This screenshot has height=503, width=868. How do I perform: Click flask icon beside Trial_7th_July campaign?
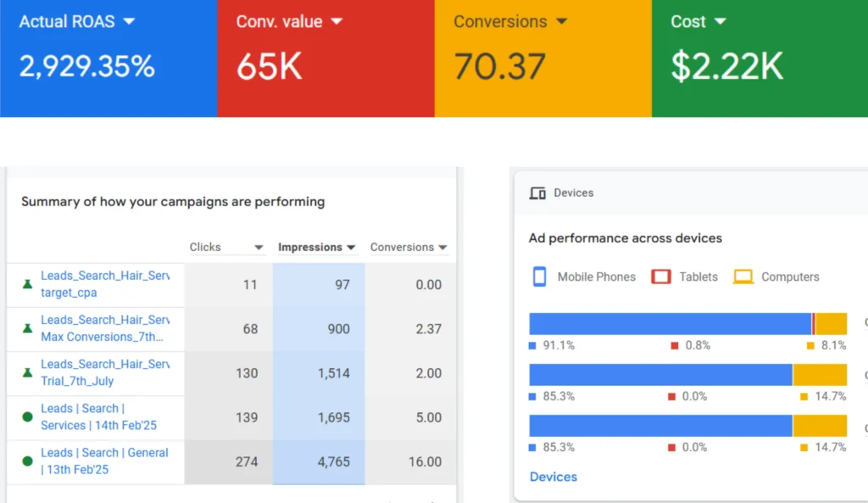click(x=27, y=372)
